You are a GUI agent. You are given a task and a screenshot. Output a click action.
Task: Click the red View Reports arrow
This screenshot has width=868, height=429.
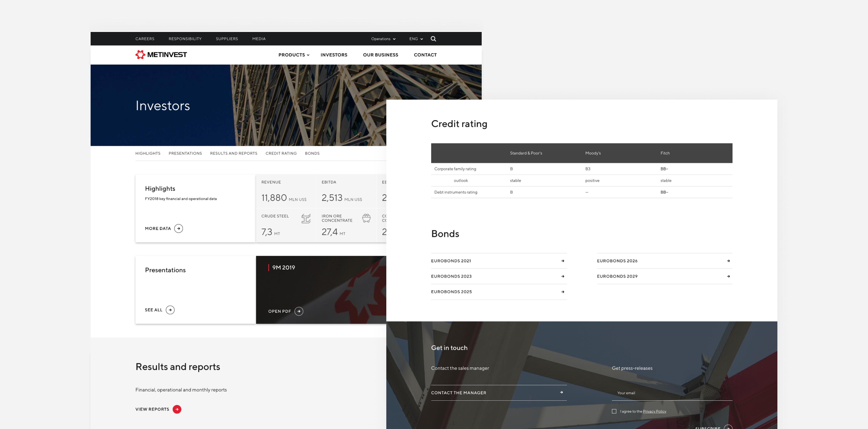tap(177, 409)
